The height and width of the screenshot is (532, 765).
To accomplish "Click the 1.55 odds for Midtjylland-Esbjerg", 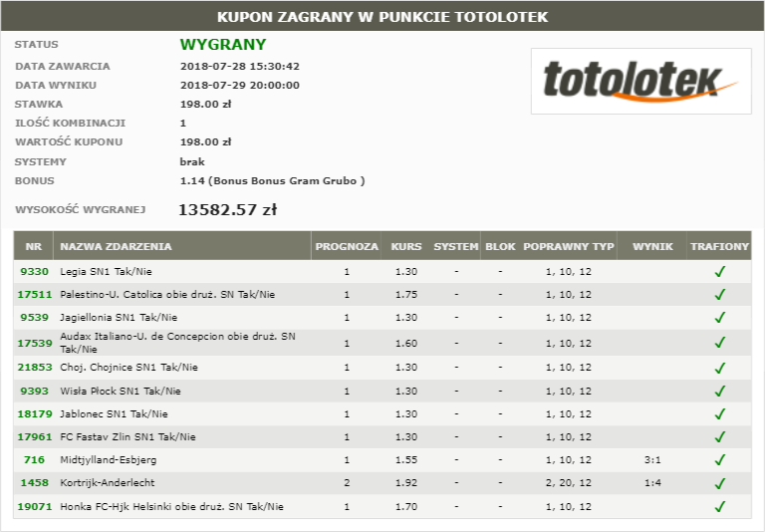I will click(x=406, y=459).
